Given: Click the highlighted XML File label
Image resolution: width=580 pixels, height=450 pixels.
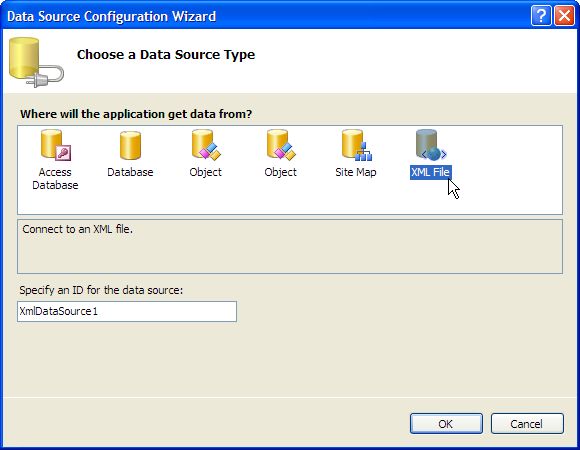Looking at the screenshot, I should (431, 172).
